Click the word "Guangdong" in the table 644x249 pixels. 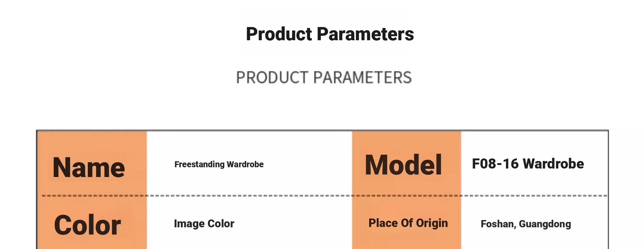(545, 224)
